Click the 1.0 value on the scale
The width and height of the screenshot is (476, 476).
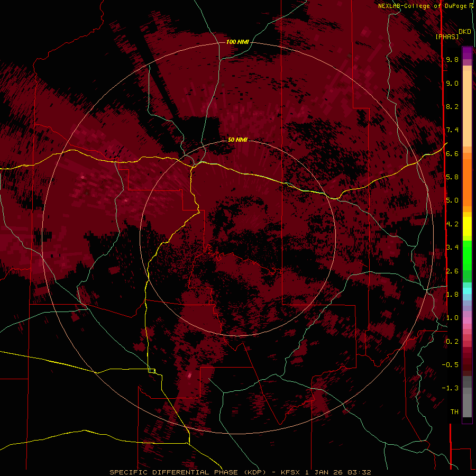click(452, 318)
